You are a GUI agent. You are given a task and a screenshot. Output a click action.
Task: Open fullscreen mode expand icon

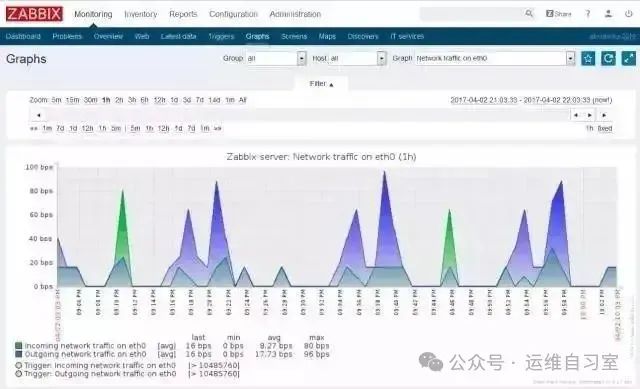(x=629, y=58)
